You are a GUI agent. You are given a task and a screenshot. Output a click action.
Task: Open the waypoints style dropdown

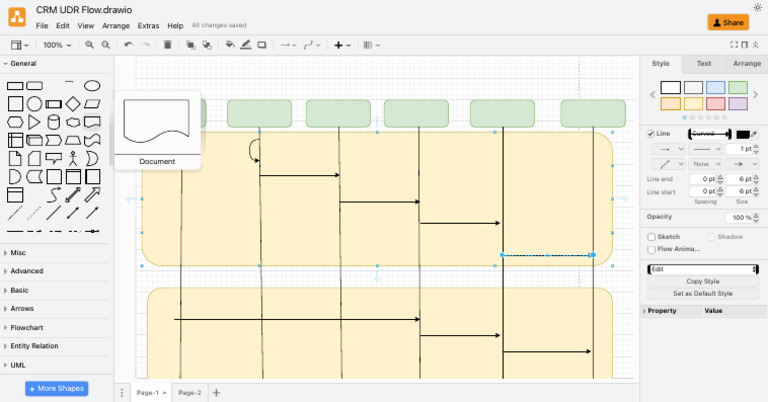[312, 45]
